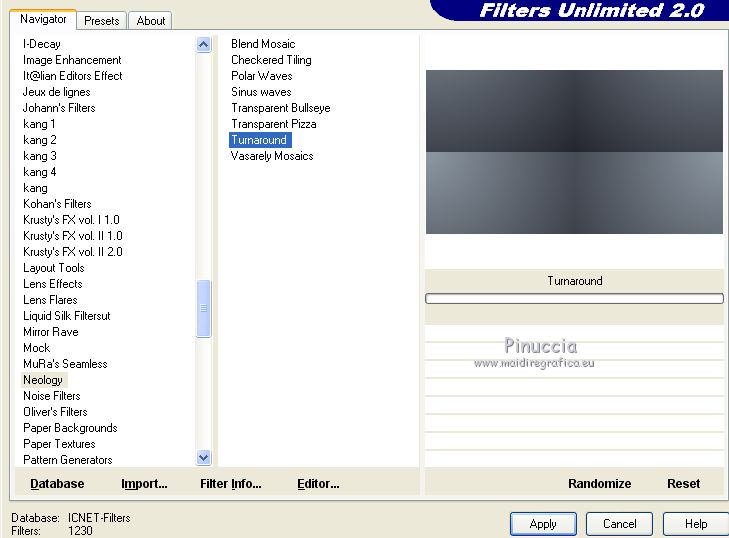Select Lens Flares category
Viewport: 729px width, 538px height.
pos(50,300)
